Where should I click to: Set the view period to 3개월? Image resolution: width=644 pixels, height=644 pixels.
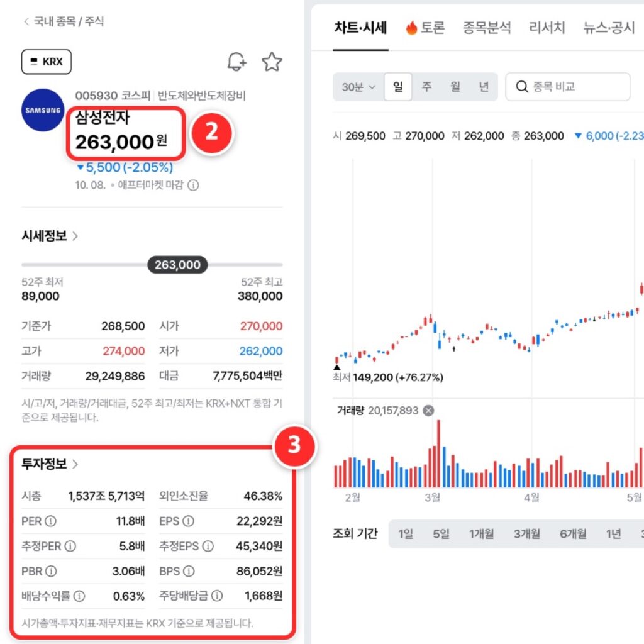coord(527,534)
